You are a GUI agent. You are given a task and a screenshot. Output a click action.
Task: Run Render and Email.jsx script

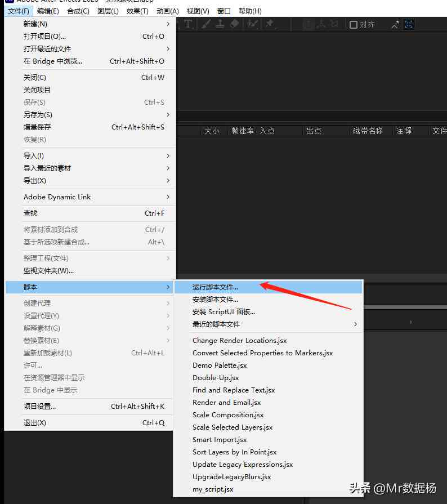tap(269, 403)
